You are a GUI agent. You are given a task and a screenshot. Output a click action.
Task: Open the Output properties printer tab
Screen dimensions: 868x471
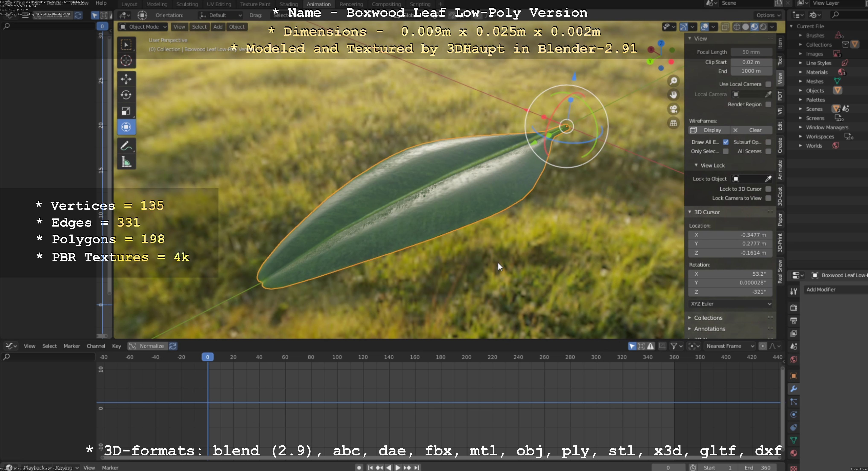tap(794, 321)
